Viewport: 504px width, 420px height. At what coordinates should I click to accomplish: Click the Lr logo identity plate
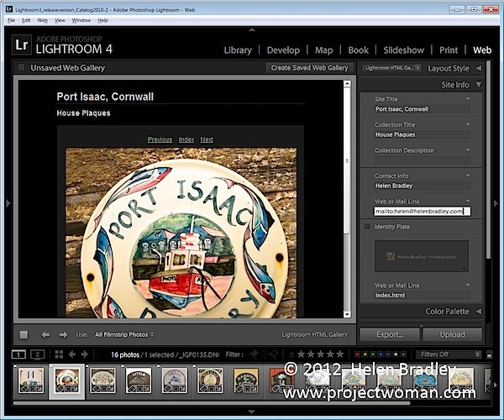click(22, 45)
